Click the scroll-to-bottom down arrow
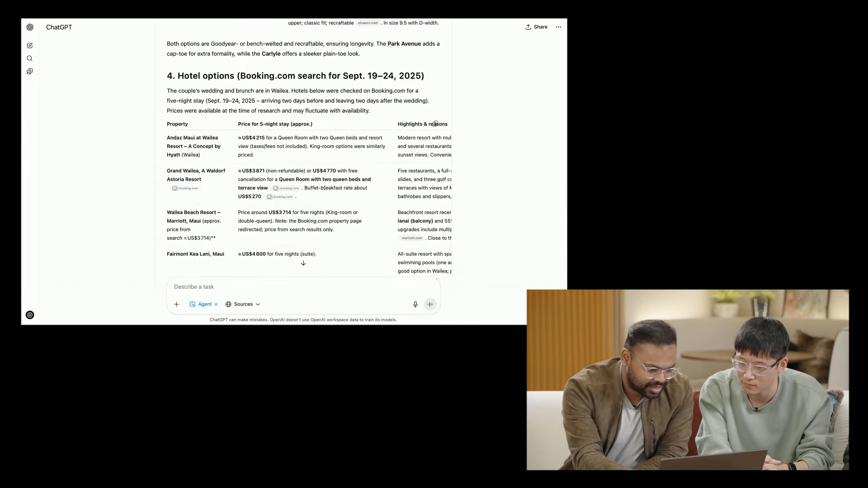 click(x=303, y=263)
